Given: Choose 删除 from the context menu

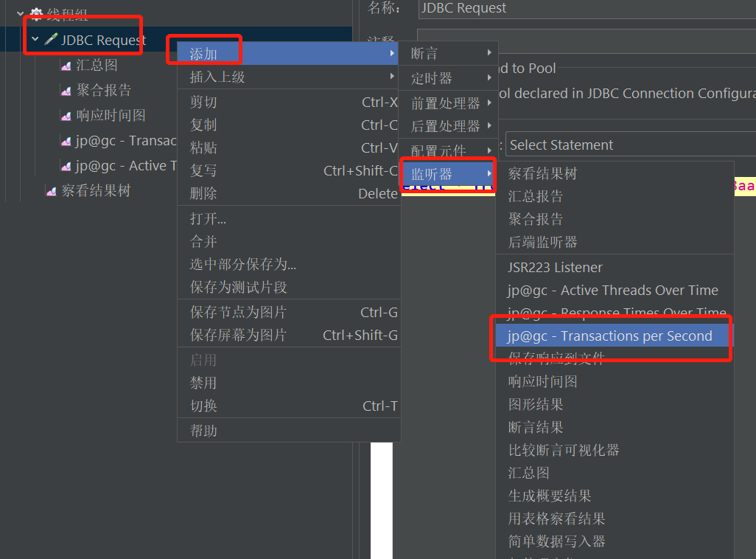Looking at the screenshot, I should coord(288,193).
